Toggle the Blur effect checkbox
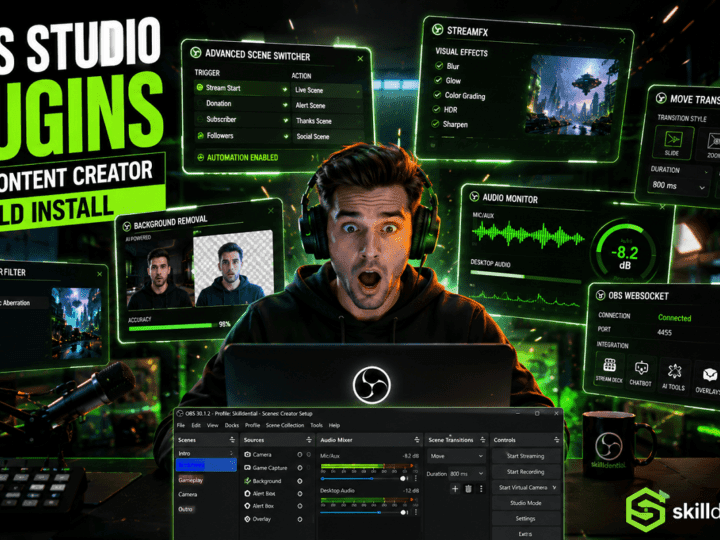Image resolution: width=720 pixels, height=540 pixels. (x=439, y=66)
